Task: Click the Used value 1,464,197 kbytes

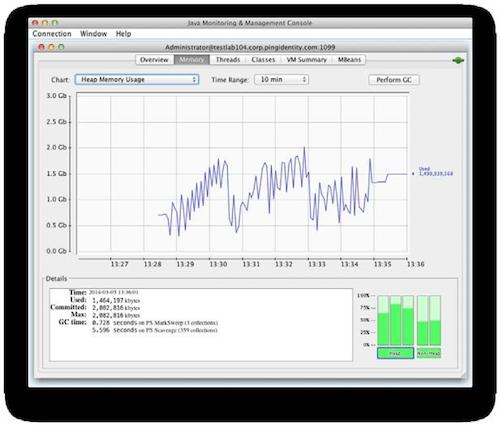Action: (116, 300)
